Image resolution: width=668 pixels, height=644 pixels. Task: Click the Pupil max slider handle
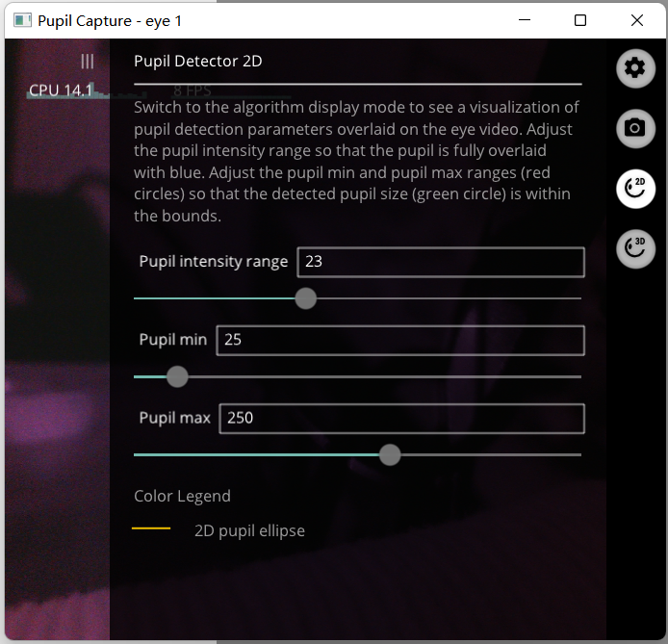pyautogui.click(x=390, y=454)
